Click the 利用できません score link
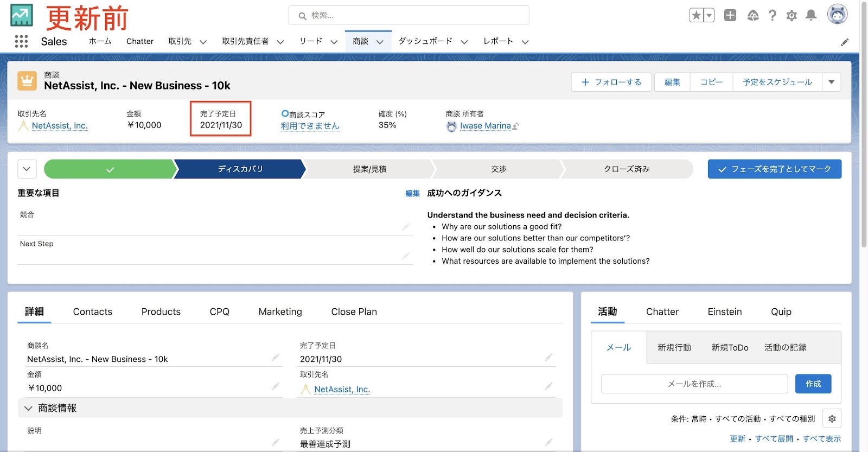868x452 pixels. pos(310,126)
